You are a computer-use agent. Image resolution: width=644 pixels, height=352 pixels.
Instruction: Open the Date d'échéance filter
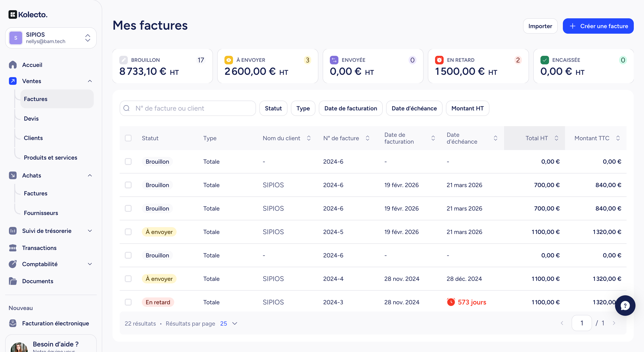tap(414, 108)
